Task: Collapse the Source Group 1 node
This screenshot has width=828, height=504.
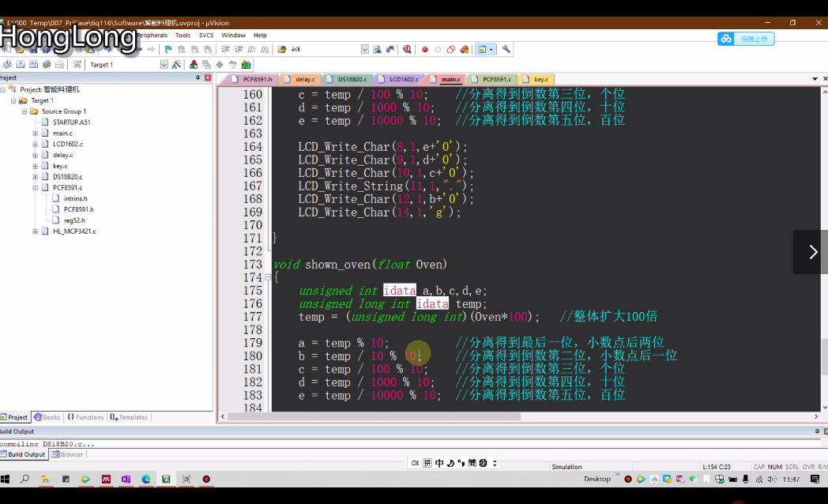Action: coord(24,111)
